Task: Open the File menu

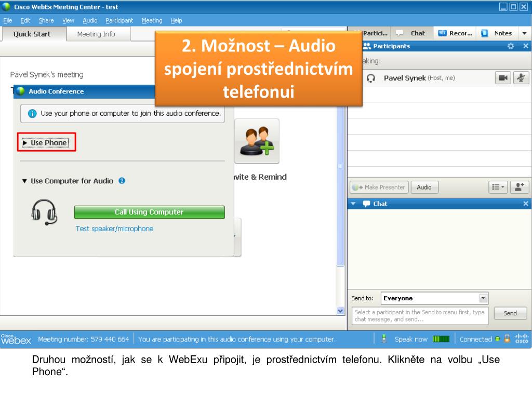Action: pos(7,21)
